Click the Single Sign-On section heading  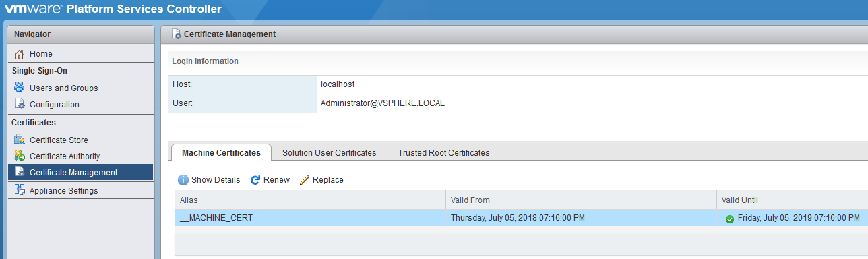coord(40,71)
